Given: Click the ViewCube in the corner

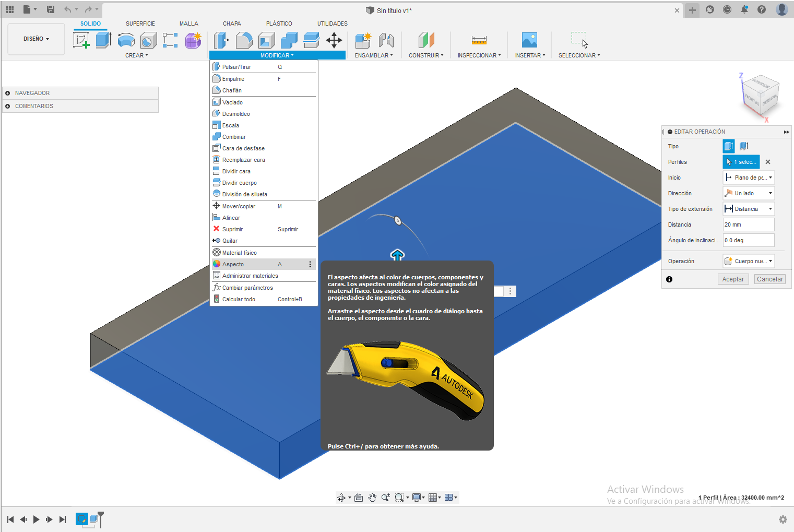Looking at the screenshot, I should [761, 97].
